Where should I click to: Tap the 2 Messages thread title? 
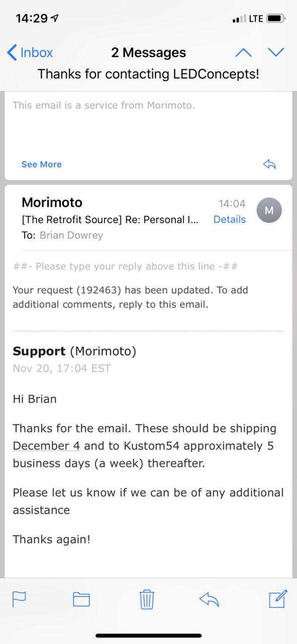(149, 52)
